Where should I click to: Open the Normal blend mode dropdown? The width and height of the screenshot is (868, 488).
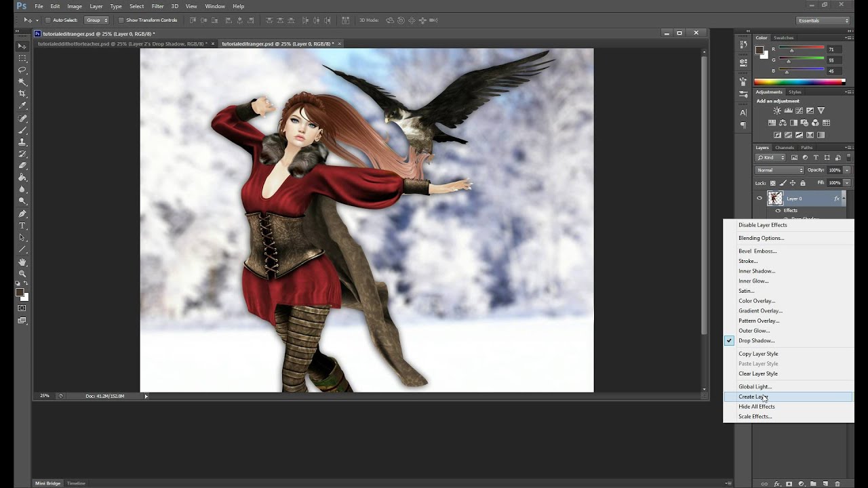pyautogui.click(x=780, y=170)
